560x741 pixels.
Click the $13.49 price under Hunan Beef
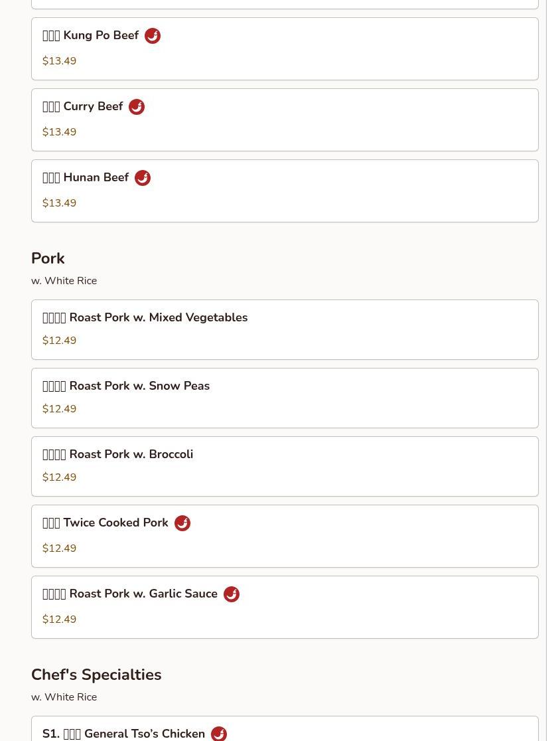point(60,203)
